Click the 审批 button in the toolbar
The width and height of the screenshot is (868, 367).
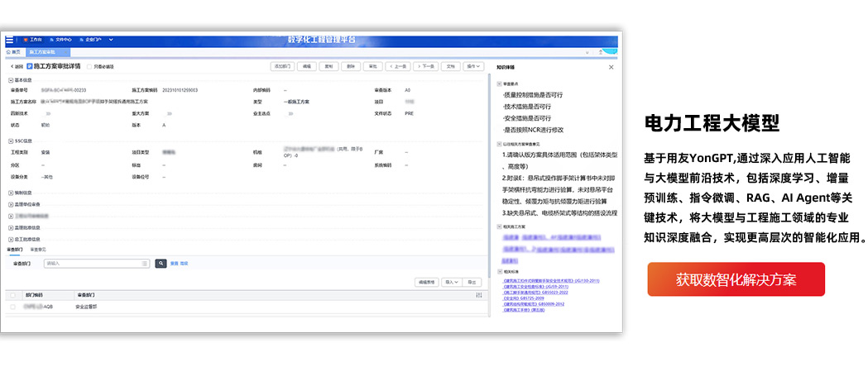click(372, 66)
